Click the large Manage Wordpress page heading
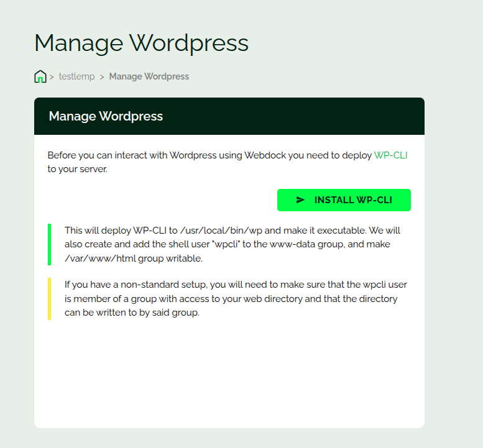The width and height of the screenshot is (483, 448). click(141, 43)
